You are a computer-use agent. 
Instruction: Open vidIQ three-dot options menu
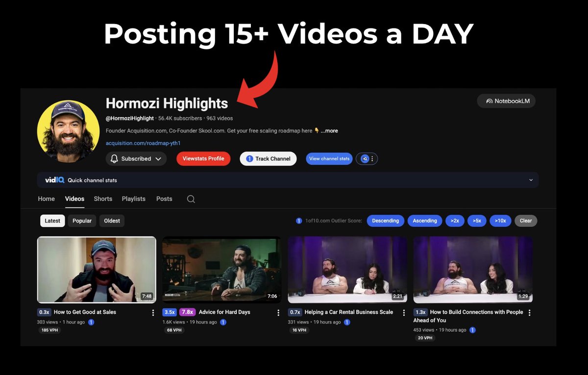pos(372,159)
